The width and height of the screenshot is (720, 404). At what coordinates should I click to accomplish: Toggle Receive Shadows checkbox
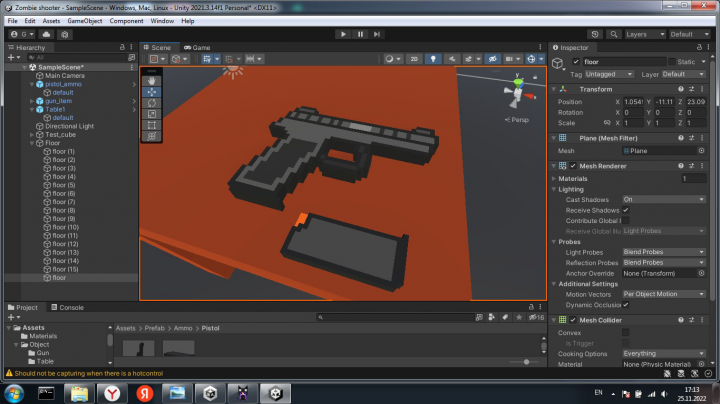[625, 210]
